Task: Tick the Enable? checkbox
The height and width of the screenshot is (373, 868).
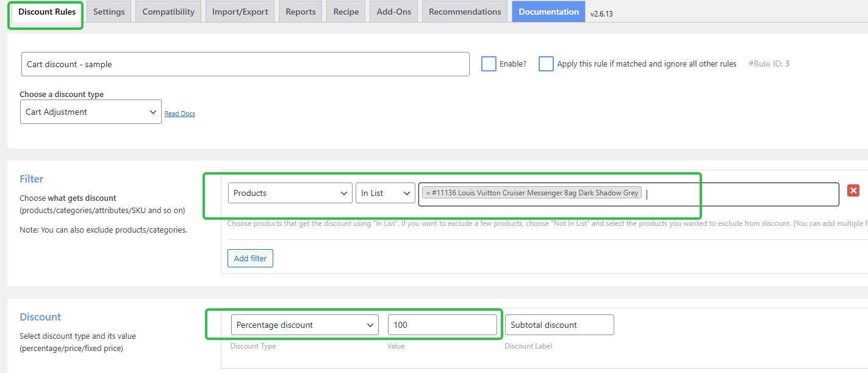Action: [x=489, y=63]
